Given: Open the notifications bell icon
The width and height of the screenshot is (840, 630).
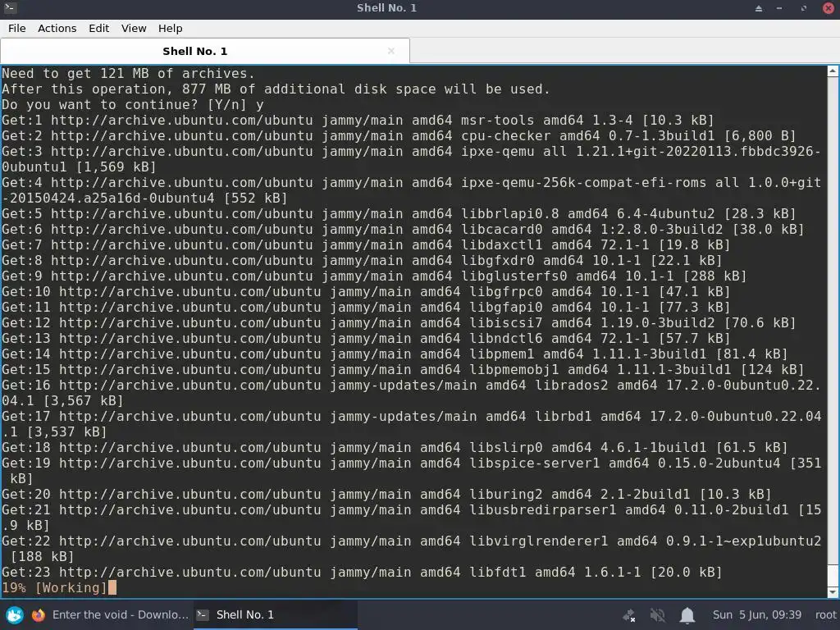Looking at the screenshot, I should click(x=687, y=615).
